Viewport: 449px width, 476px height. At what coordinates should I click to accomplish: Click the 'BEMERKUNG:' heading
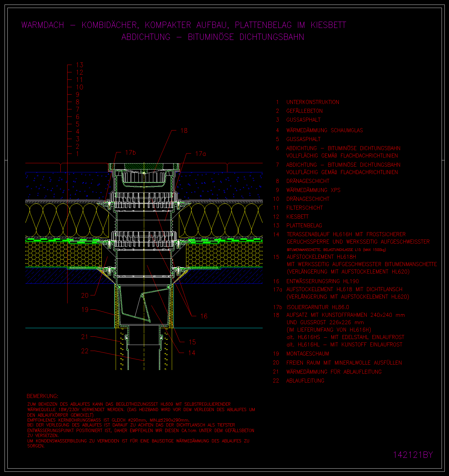[x=42, y=396]
